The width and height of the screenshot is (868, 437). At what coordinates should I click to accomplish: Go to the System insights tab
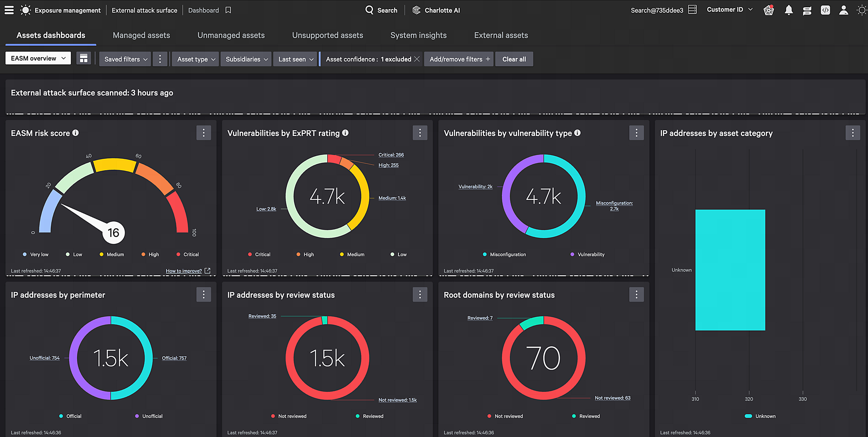click(x=418, y=35)
